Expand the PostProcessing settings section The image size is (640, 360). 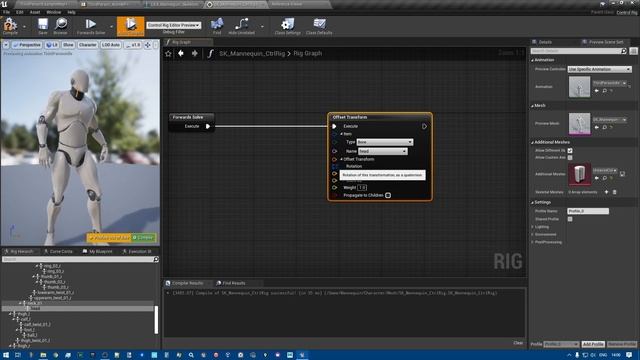pyautogui.click(x=533, y=242)
